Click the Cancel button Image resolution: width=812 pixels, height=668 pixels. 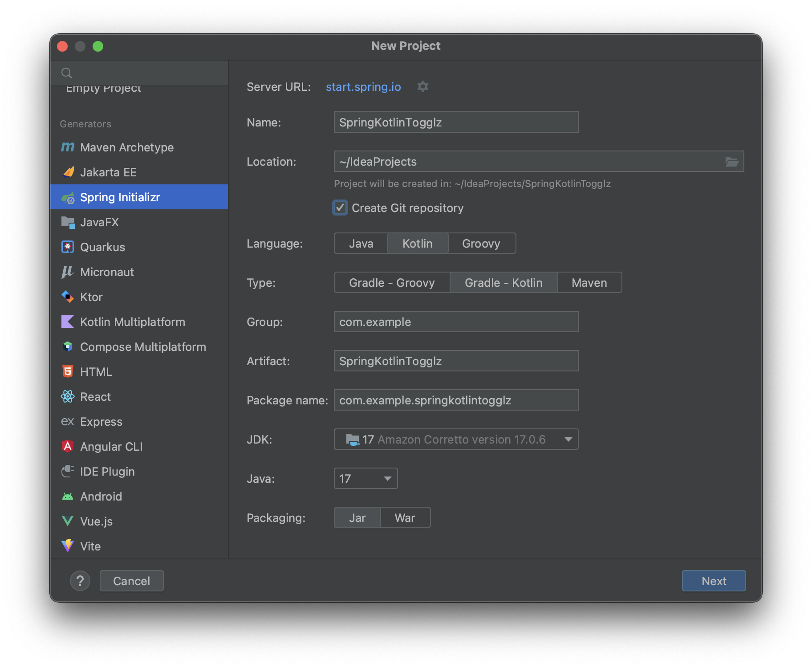(132, 581)
